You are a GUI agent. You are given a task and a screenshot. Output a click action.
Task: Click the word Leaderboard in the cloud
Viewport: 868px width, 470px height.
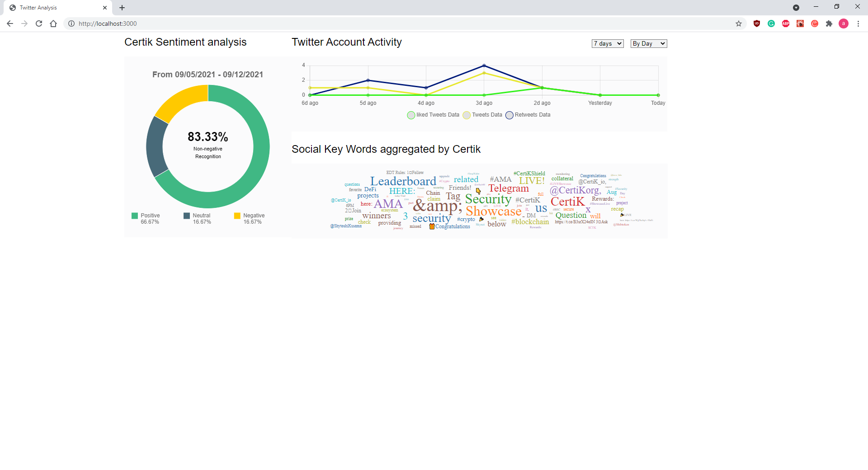coord(403,181)
